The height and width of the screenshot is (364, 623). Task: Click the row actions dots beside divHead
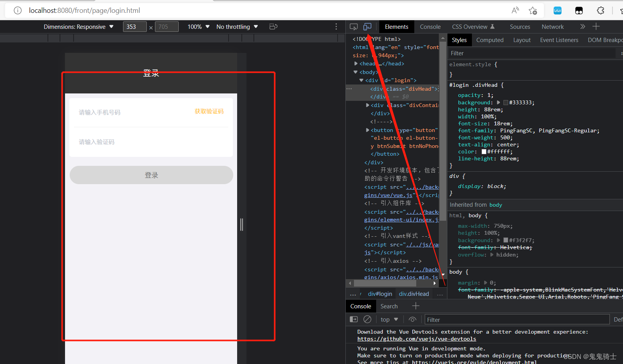[349, 89]
